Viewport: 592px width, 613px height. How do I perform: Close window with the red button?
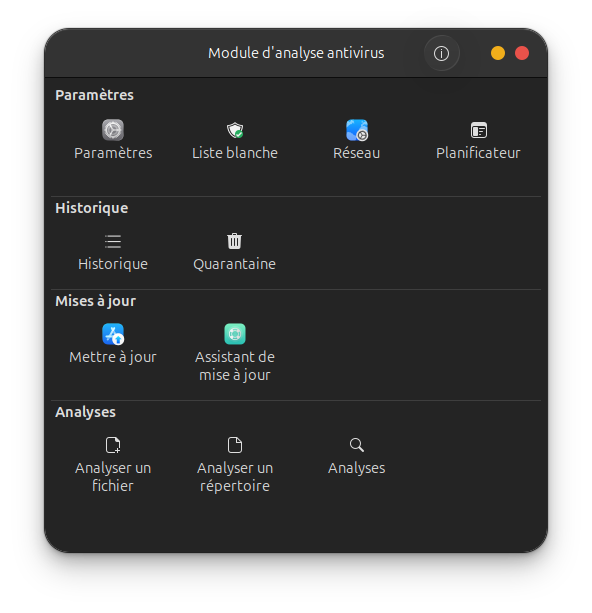522,53
